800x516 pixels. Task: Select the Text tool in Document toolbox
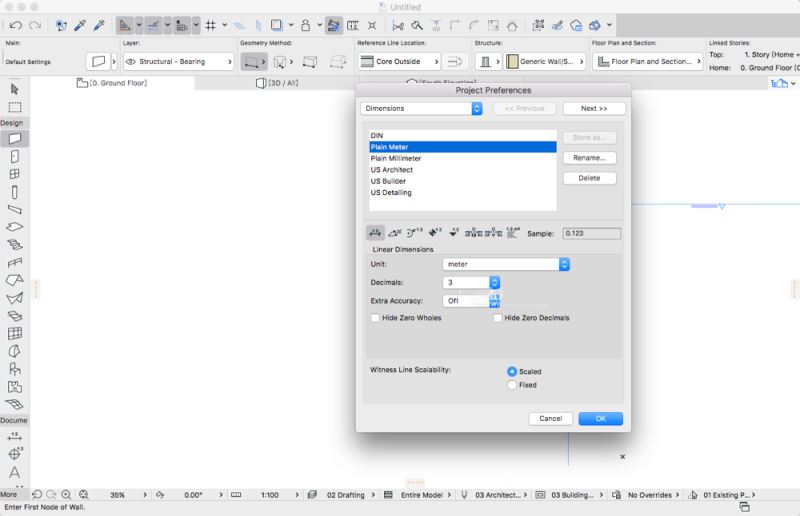tap(15, 472)
